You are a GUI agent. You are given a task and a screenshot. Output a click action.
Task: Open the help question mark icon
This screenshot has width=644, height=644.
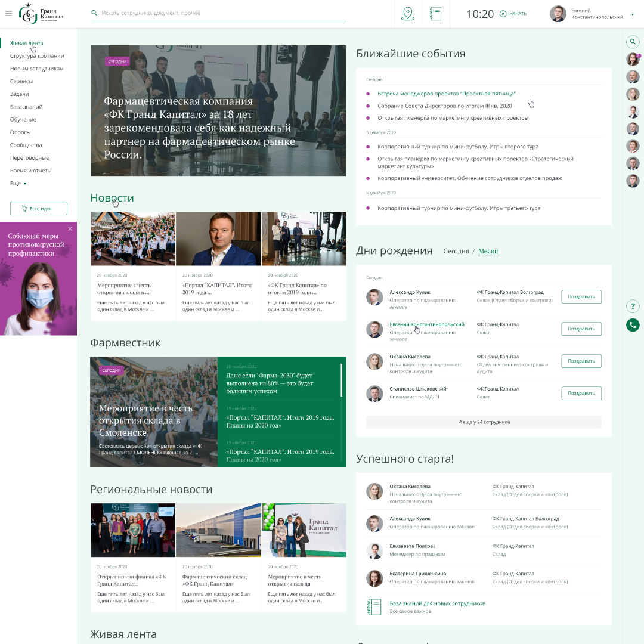click(633, 306)
